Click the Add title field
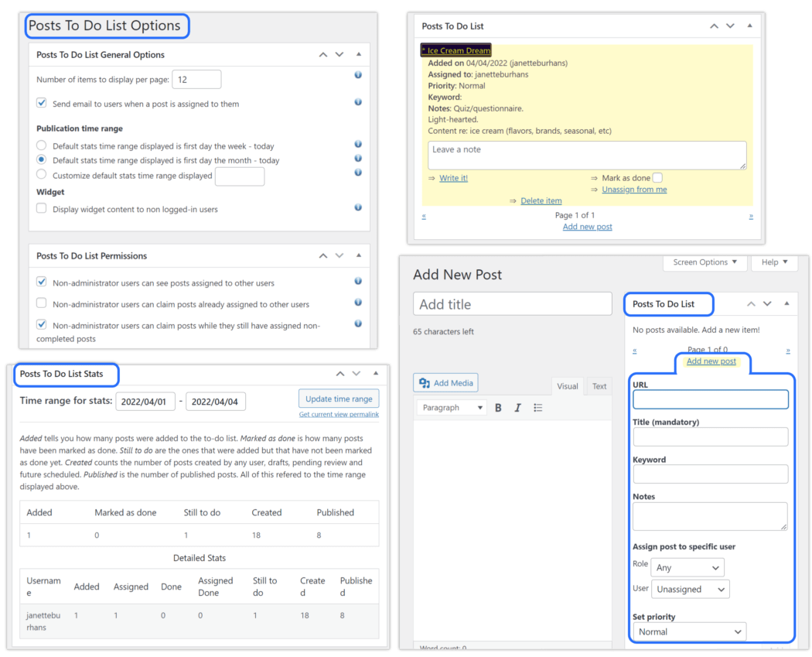Image resolution: width=812 pixels, height=657 pixels. 512,304
